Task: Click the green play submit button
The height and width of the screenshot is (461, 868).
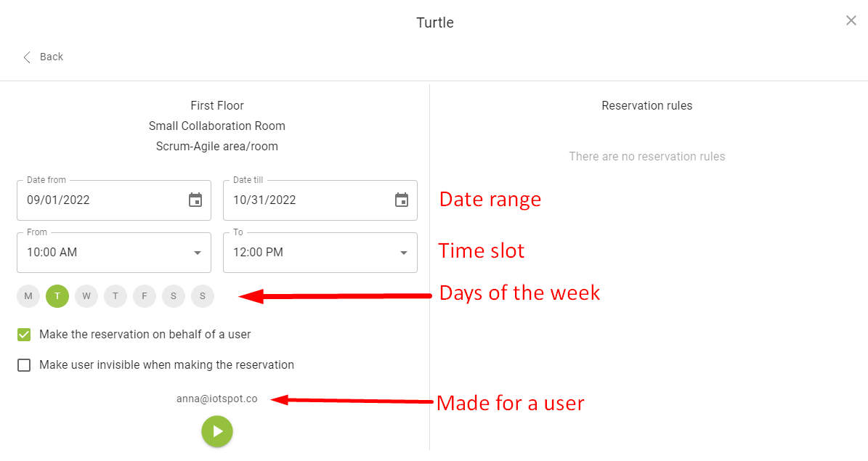Action: (217, 431)
